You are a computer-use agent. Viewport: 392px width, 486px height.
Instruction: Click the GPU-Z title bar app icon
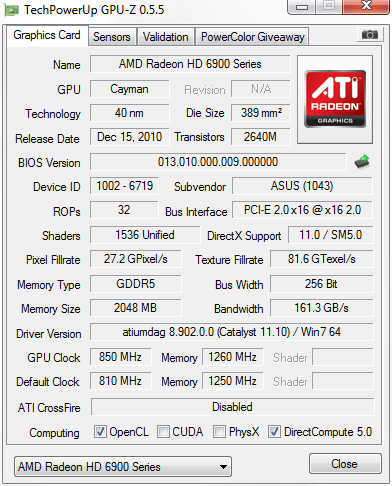[11, 10]
